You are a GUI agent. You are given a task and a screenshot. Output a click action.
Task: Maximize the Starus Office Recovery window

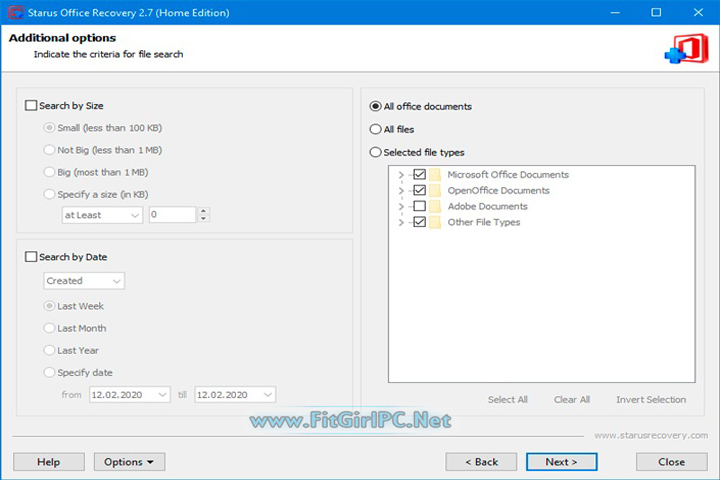[656, 12]
